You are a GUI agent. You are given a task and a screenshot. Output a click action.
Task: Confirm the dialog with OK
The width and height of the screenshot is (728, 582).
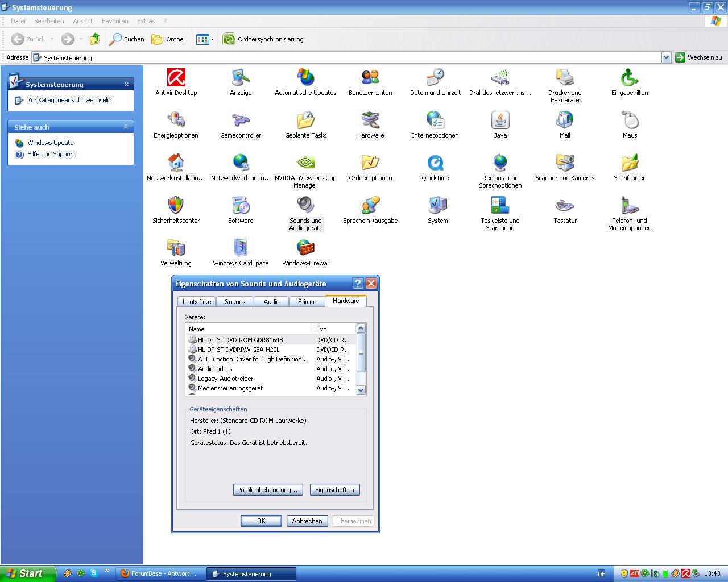pos(261,521)
